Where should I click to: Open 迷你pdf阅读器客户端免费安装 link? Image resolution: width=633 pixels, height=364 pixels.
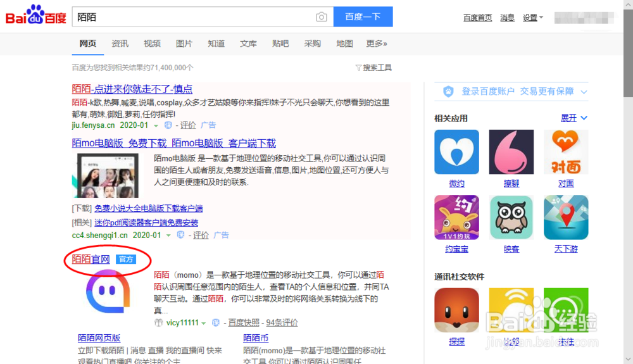(x=146, y=222)
